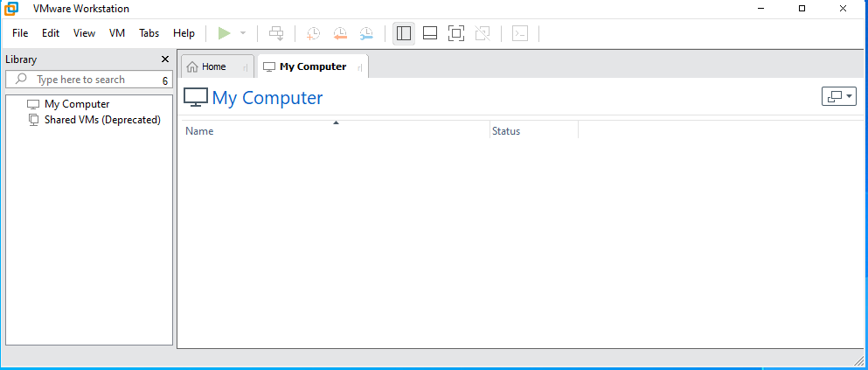This screenshot has width=868, height=370.
Task: Click the Revert to Snapshot icon
Action: 340,33
